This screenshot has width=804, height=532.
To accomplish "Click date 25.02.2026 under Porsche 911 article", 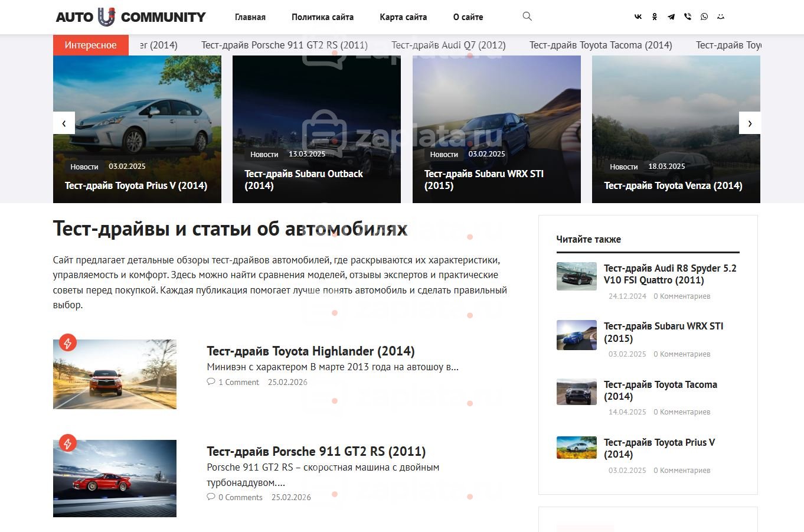I will pos(291,497).
